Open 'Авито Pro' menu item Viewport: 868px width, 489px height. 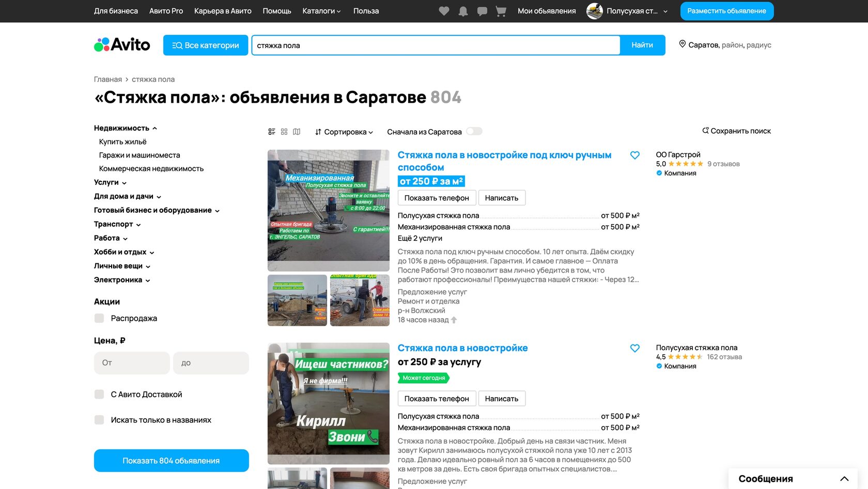coord(166,11)
